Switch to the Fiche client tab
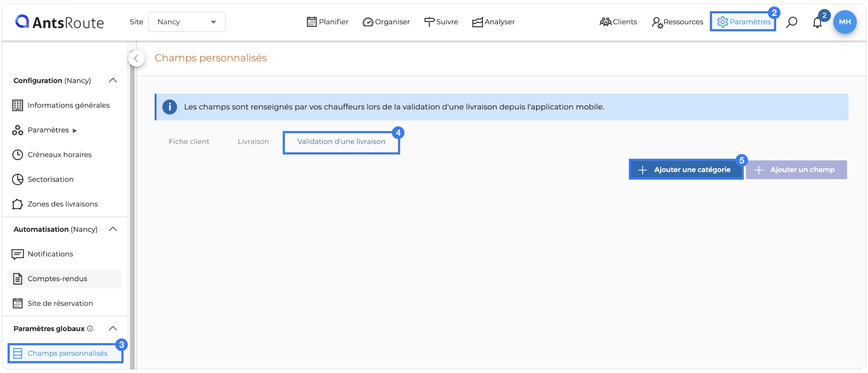The height and width of the screenshot is (373, 868). [189, 141]
